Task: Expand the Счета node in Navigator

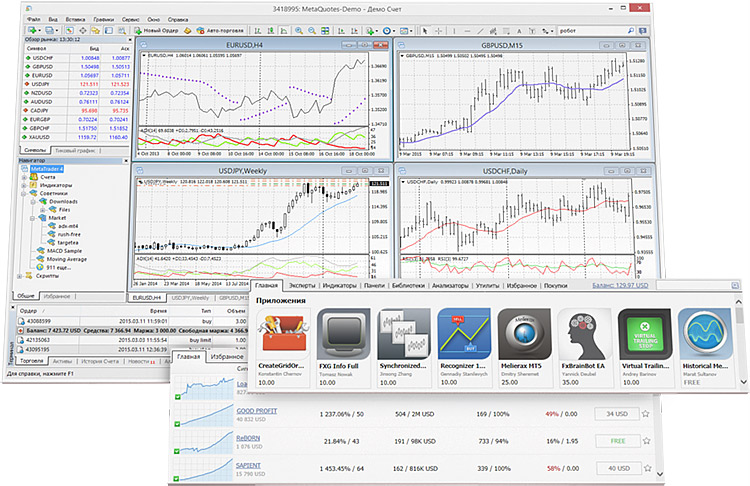Action: point(24,177)
